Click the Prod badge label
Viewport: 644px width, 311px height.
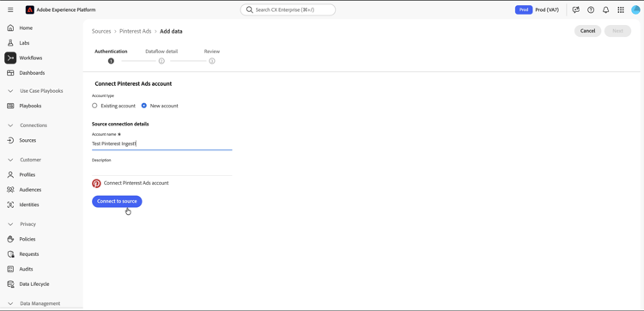pyautogui.click(x=524, y=9)
